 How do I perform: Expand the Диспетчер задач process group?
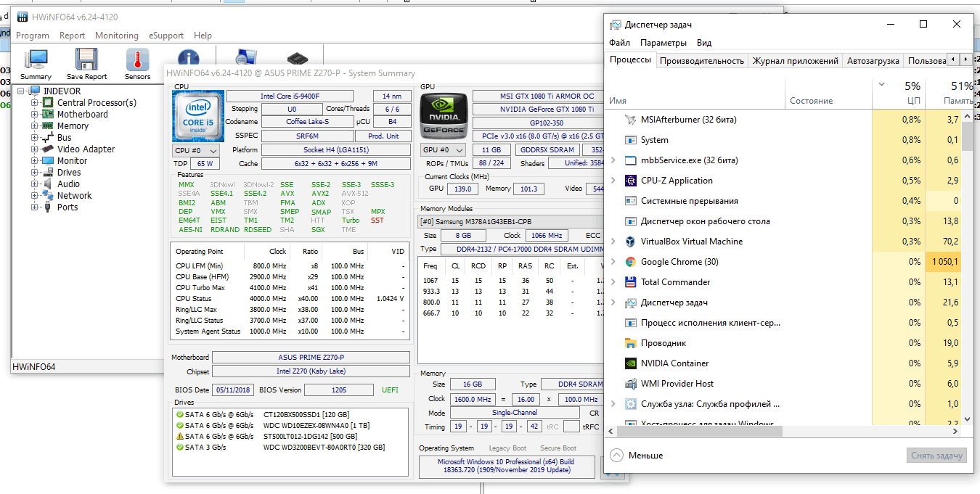614,302
